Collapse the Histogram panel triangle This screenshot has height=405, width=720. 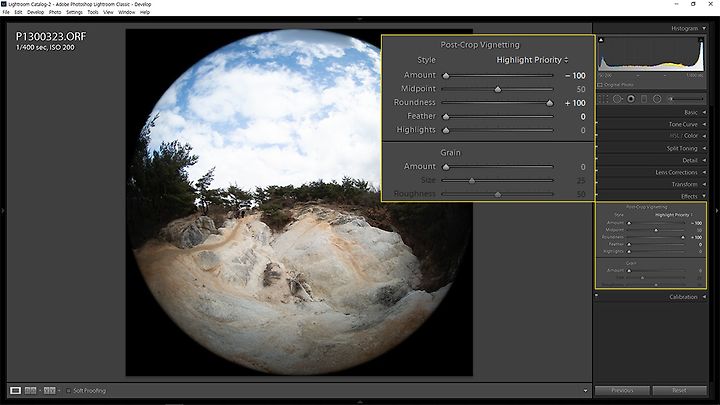click(704, 28)
